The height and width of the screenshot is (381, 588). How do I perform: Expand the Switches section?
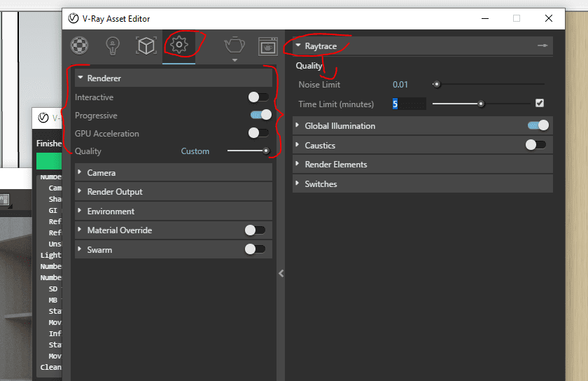point(423,184)
